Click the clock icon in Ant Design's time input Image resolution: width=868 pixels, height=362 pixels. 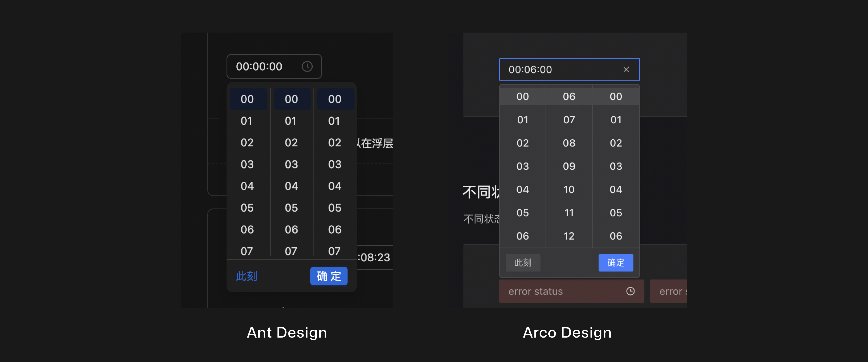coord(307,66)
